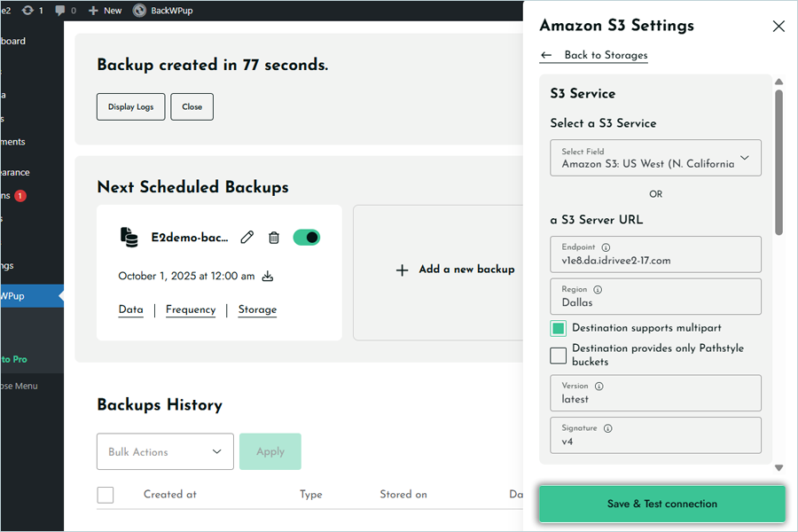This screenshot has height=532, width=798.
Task: Click the Region info icon
Action: click(x=598, y=289)
